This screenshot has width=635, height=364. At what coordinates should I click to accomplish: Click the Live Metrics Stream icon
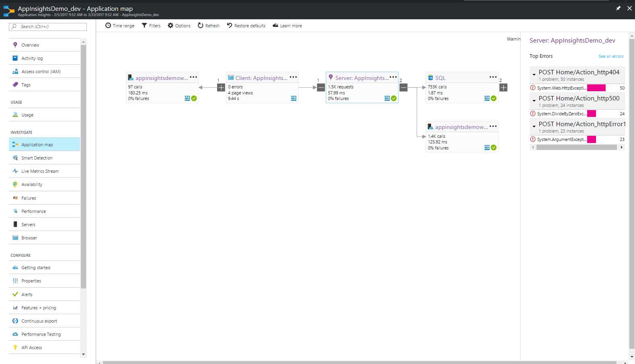pyautogui.click(x=15, y=171)
